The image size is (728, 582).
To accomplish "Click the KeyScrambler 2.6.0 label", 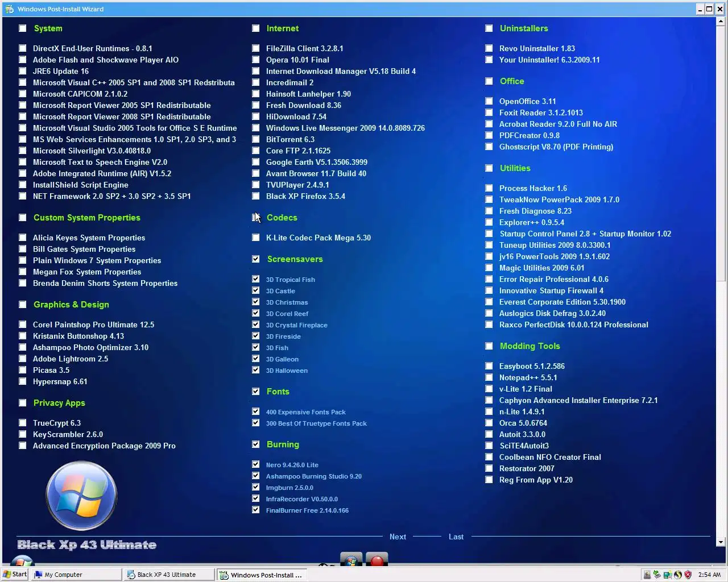I will 68,434.
